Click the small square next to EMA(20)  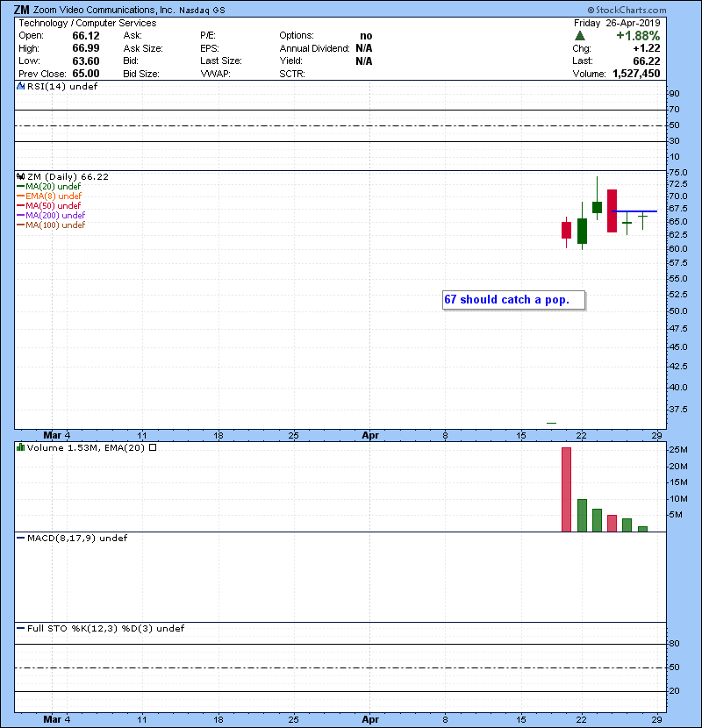(x=153, y=447)
